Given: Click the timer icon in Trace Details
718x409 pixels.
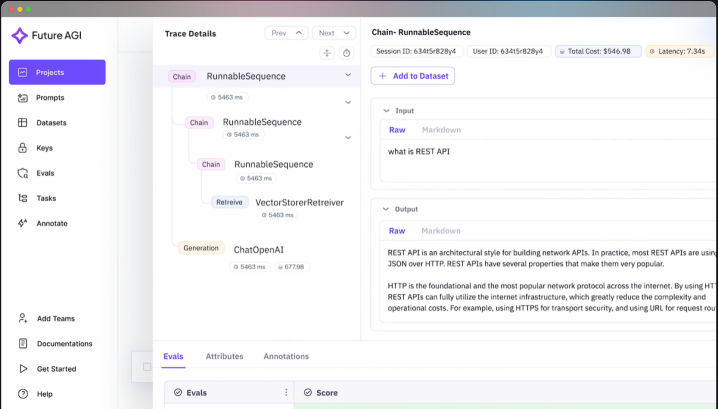Looking at the screenshot, I should click(x=346, y=53).
